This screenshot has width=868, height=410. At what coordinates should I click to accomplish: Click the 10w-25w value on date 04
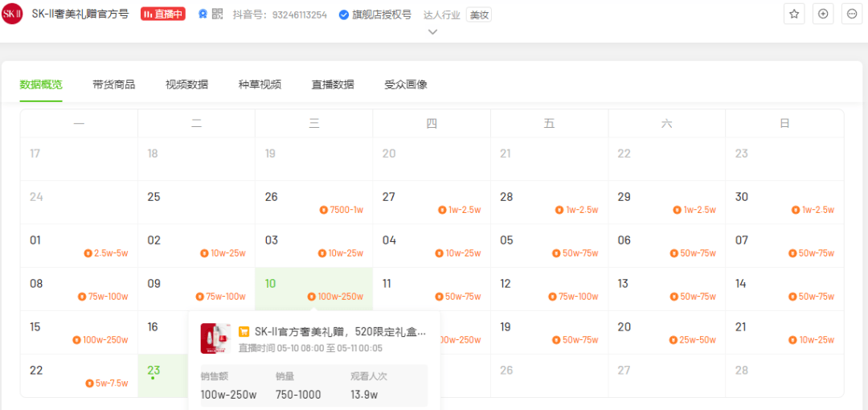click(464, 253)
